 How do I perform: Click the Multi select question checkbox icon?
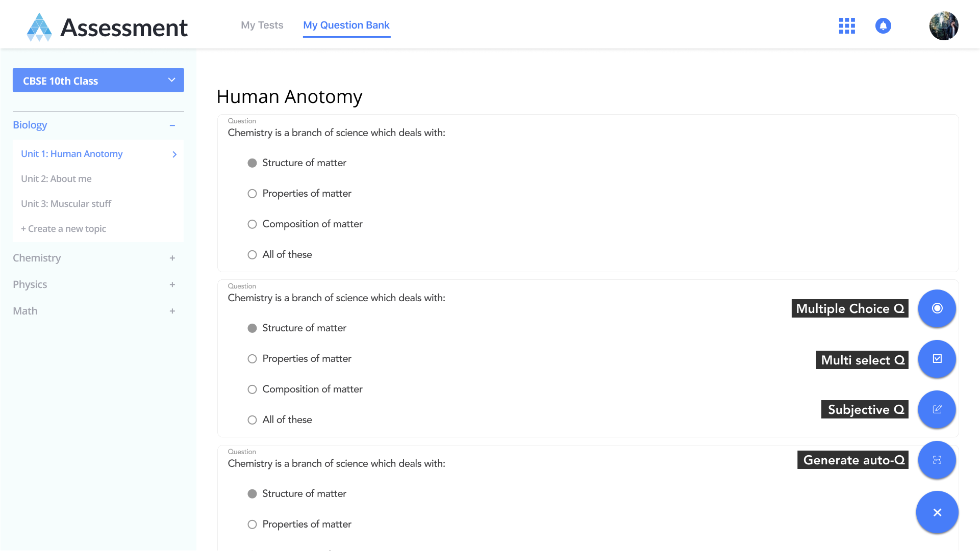937,359
